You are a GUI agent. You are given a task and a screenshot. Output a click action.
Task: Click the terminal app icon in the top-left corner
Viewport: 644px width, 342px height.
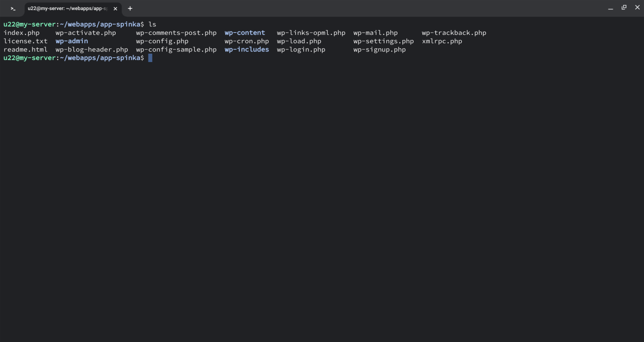tap(13, 8)
